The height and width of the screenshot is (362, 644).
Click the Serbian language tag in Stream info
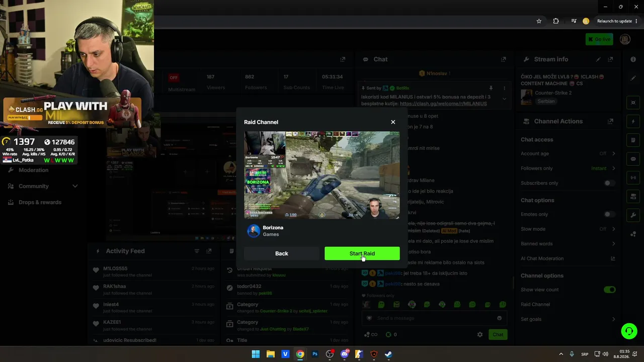(546, 101)
